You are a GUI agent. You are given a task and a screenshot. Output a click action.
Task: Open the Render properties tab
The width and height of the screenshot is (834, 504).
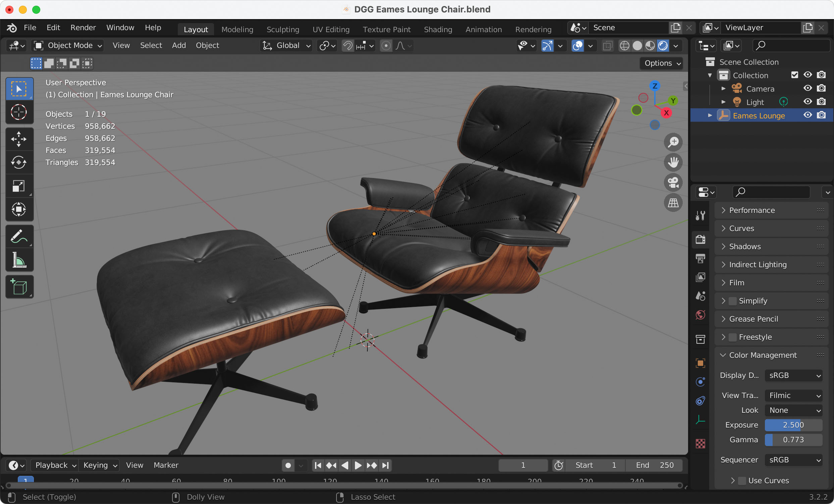(x=700, y=239)
